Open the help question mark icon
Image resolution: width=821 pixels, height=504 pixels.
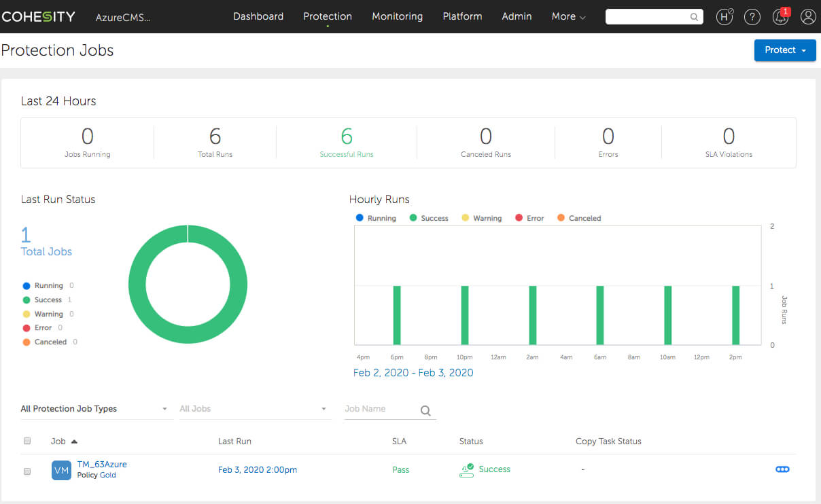tap(752, 17)
